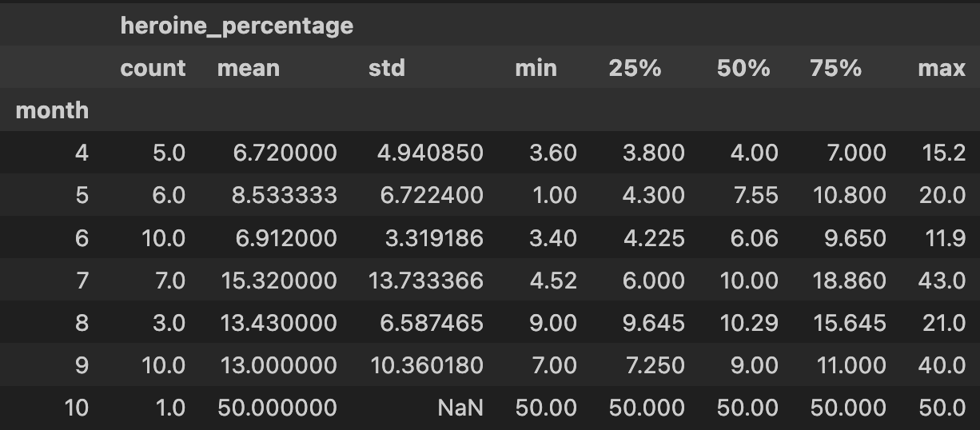Click the min column header

pos(536,68)
